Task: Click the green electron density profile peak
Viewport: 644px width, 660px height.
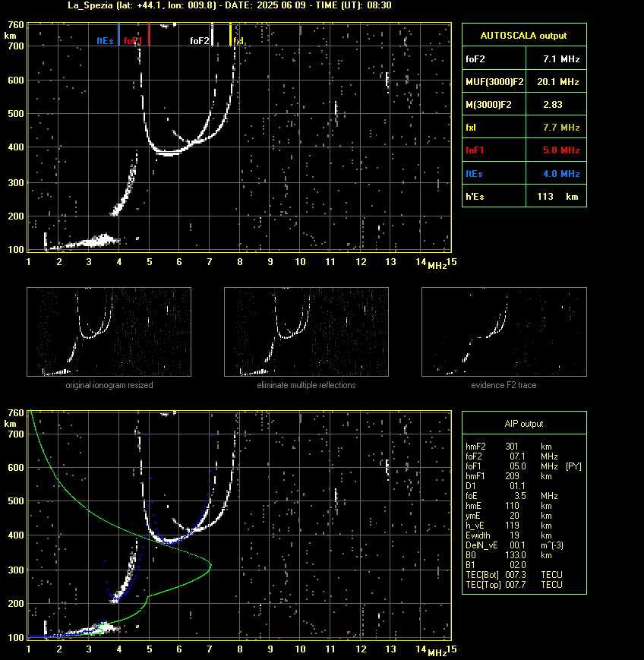Action: [x=210, y=564]
